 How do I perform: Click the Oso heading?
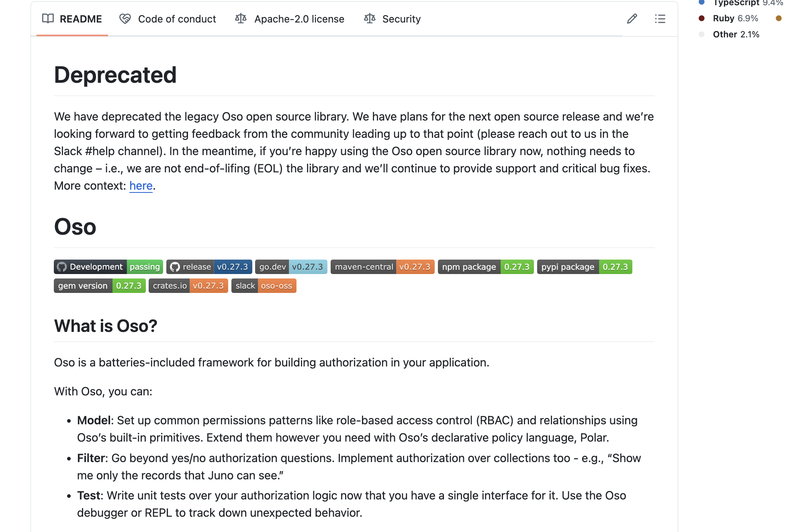point(75,227)
